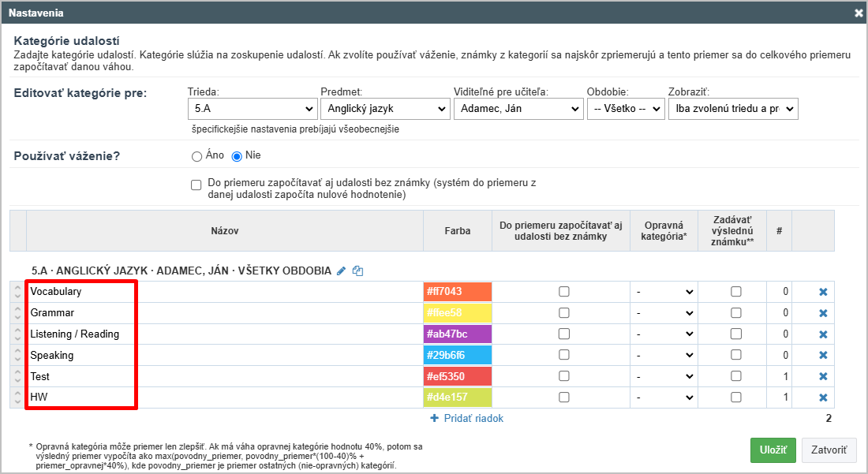Open the Trieda dropdown showing 5.A
The height and width of the screenshot is (474, 868).
(x=253, y=109)
